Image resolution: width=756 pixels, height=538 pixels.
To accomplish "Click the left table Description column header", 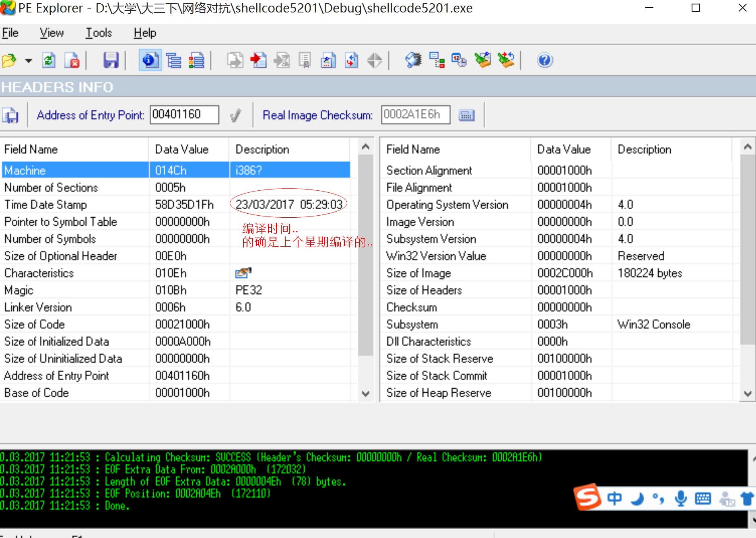I will tap(289, 149).
